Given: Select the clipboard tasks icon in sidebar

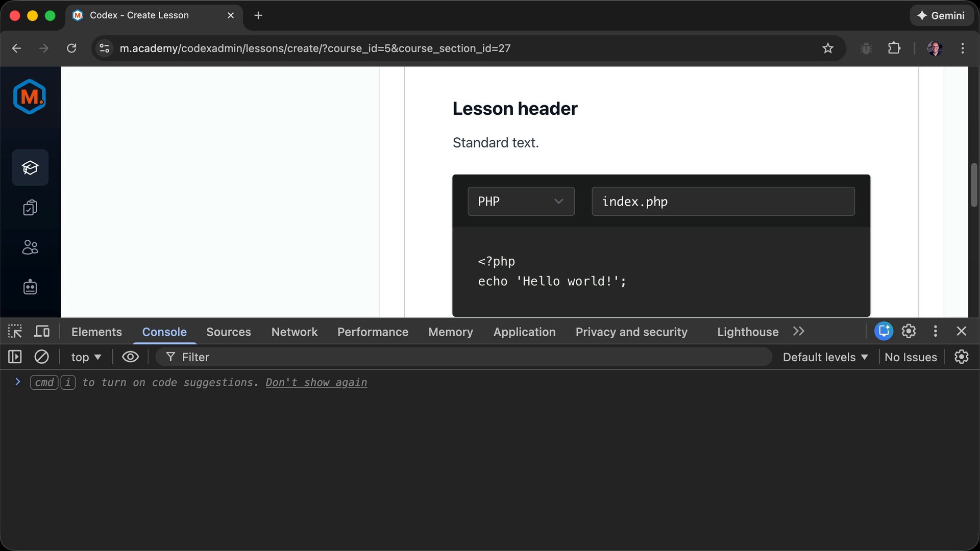Looking at the screenshot, I should pos(30,208).
